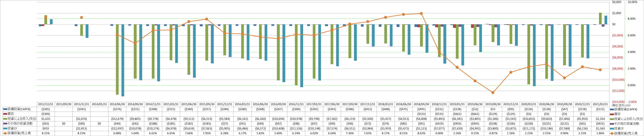Click the 2013/09/30 column header

point(63,104)
